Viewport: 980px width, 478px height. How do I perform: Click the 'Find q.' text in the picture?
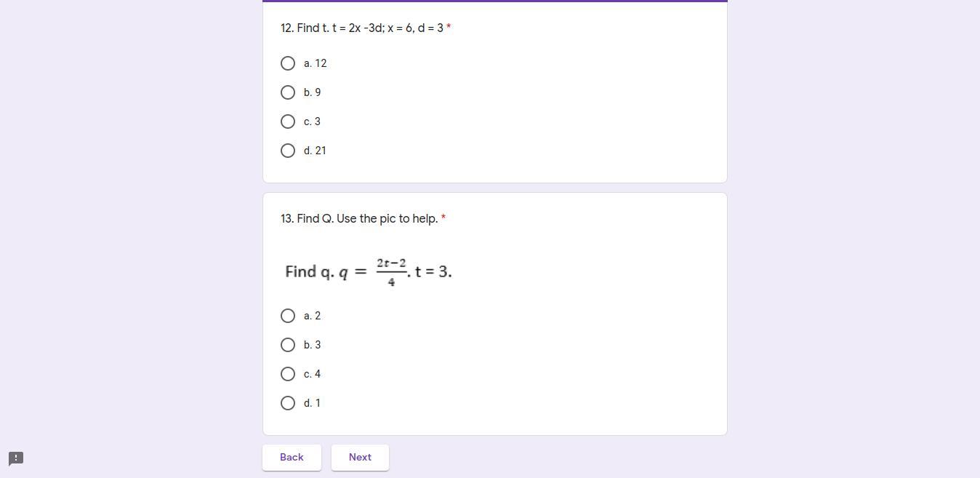pos(310,272)
